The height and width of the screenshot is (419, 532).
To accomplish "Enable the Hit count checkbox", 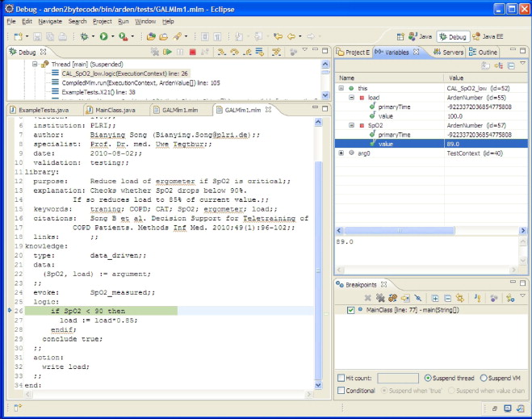I will click(341, 378).
